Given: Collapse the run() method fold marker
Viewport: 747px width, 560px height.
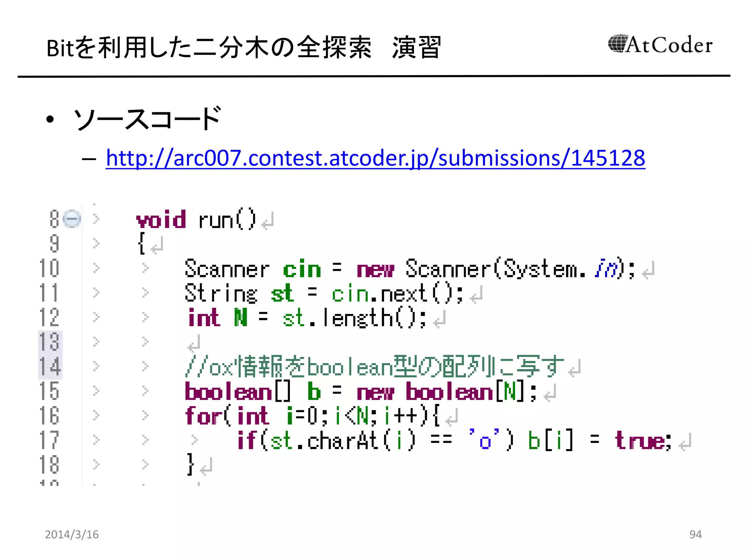Looking at the screenshot, I should [x=72, y=219].
